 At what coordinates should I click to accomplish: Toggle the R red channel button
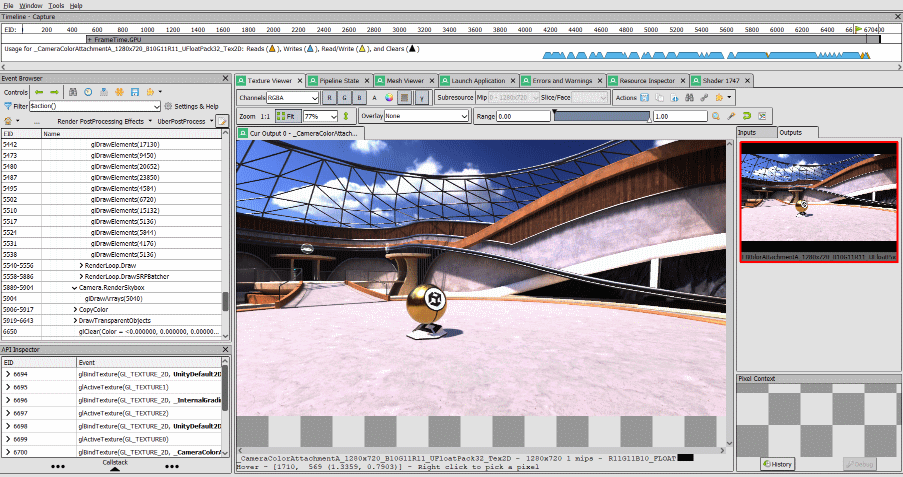coord(329,97)
